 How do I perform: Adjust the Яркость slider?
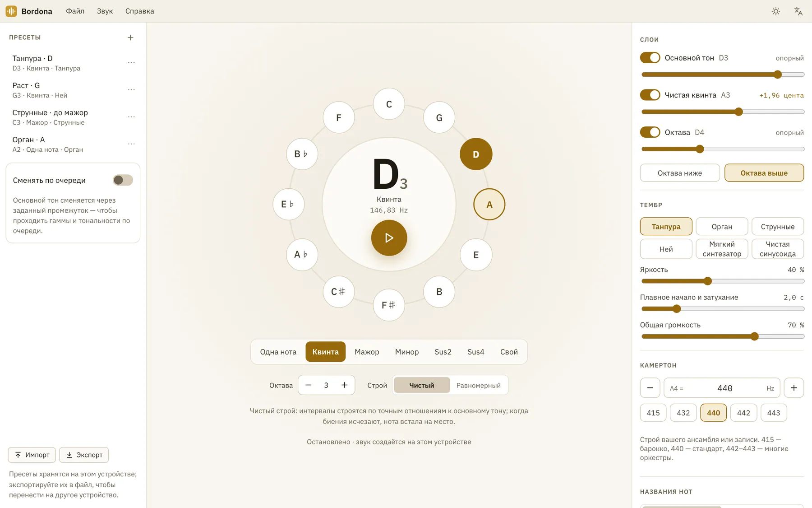pyautogui.click(x=723, y=281)
